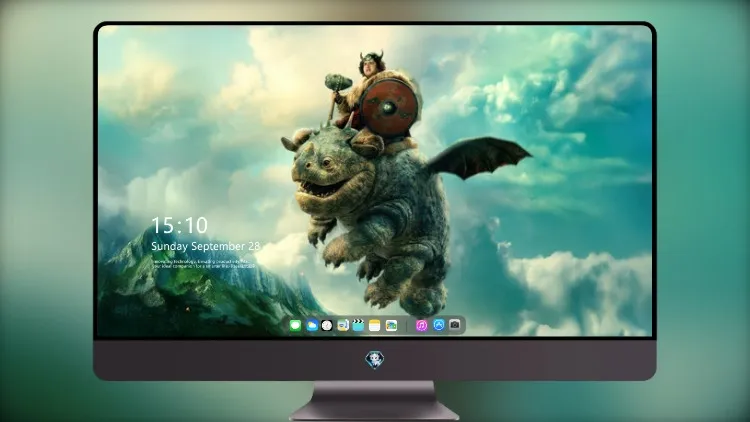Launch the pink iTunes music app
The height and width of the screenshot is (422, 750).
421,326
